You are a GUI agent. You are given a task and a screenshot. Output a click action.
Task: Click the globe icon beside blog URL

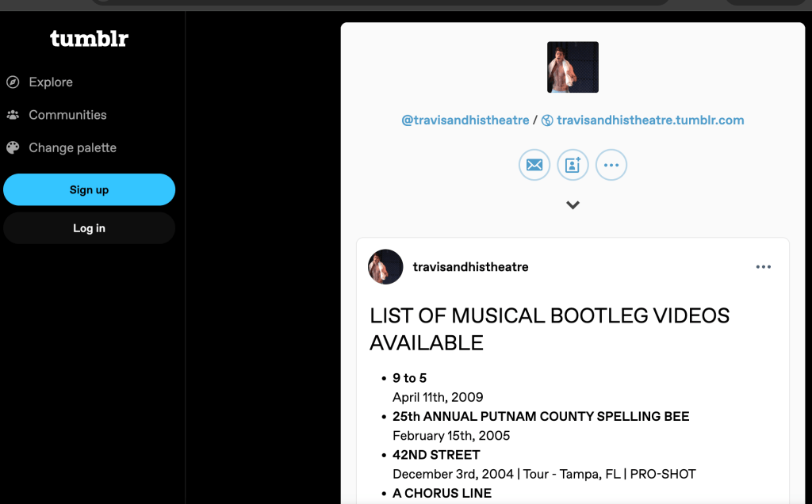click(547, 120)
